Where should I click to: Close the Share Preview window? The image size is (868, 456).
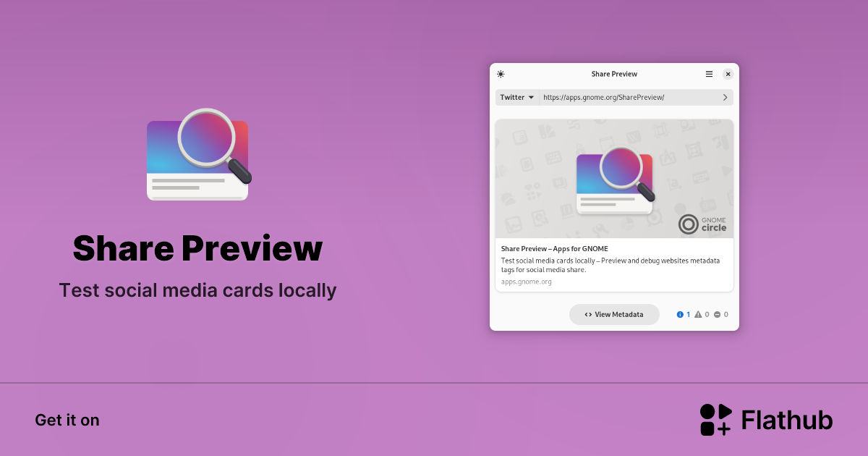728,74
